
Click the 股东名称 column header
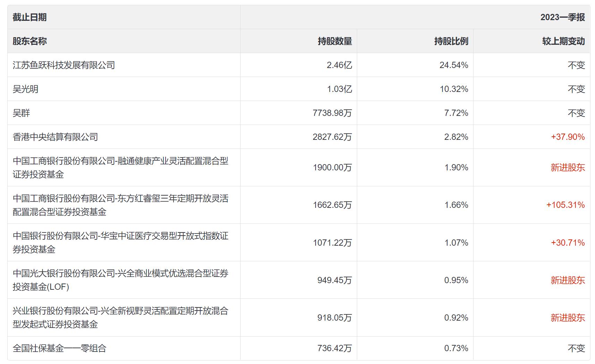(x=30, y=41)
